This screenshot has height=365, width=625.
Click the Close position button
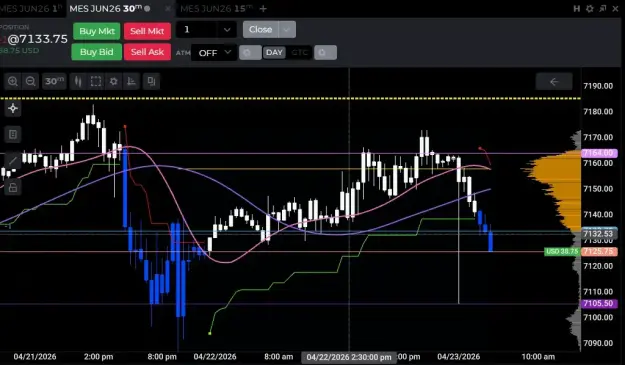[261, 30]
